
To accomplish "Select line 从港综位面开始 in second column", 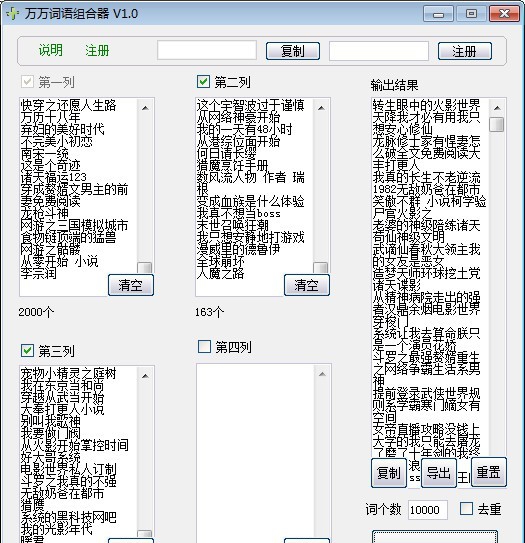I will coord(238,141).
